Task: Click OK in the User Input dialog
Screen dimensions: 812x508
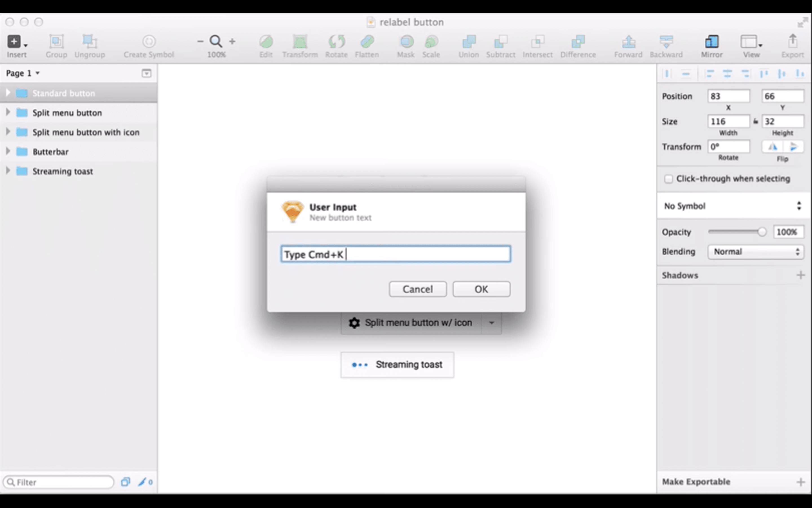Action: click(482, 289)
